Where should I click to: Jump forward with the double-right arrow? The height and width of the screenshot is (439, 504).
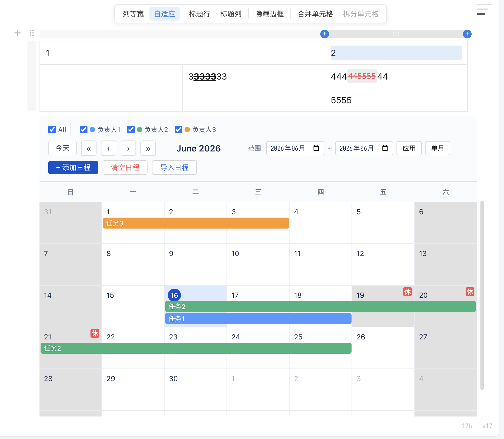(148, 148)
